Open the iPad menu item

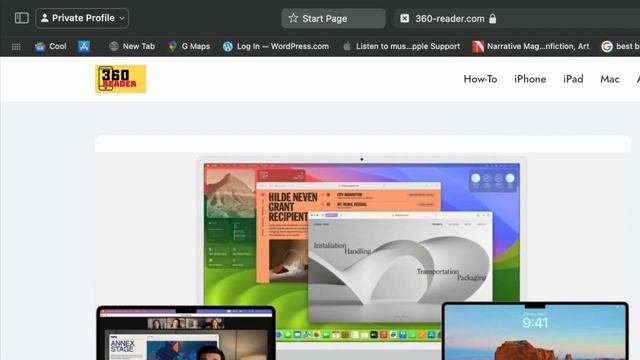573,79
